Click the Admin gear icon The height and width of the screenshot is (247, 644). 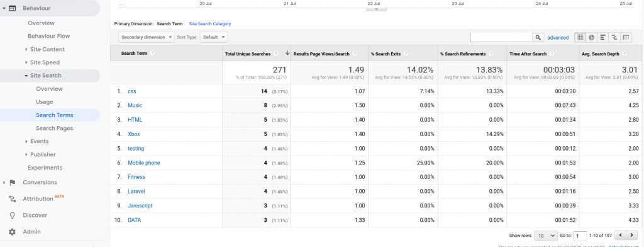(13, 232)
